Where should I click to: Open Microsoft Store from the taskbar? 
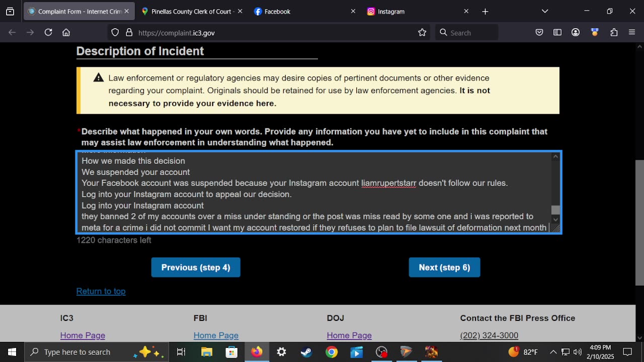point(231,352)
